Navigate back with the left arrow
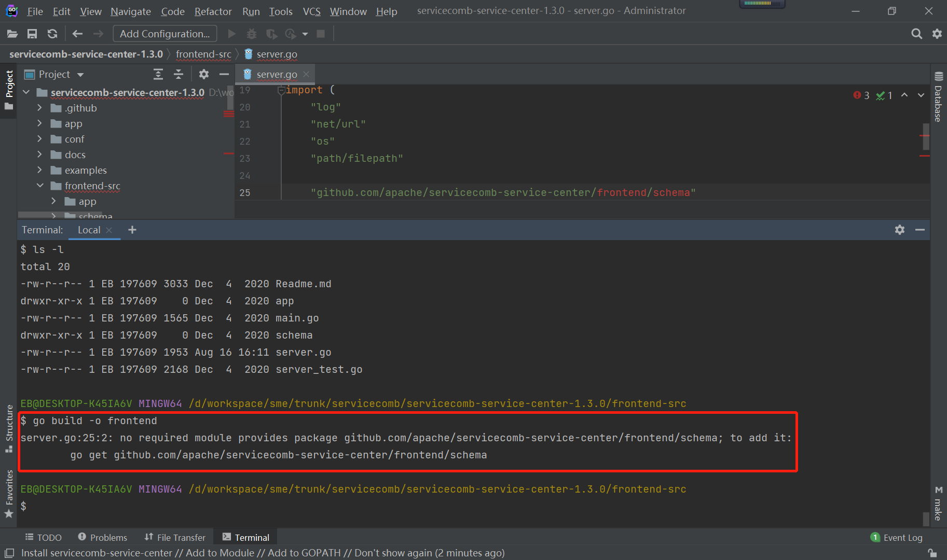 [77, 34]
